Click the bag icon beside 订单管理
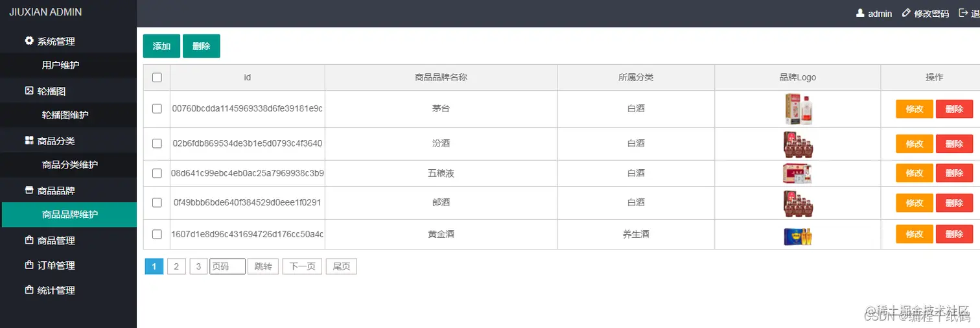980x328 pixels. click(29, 265)
